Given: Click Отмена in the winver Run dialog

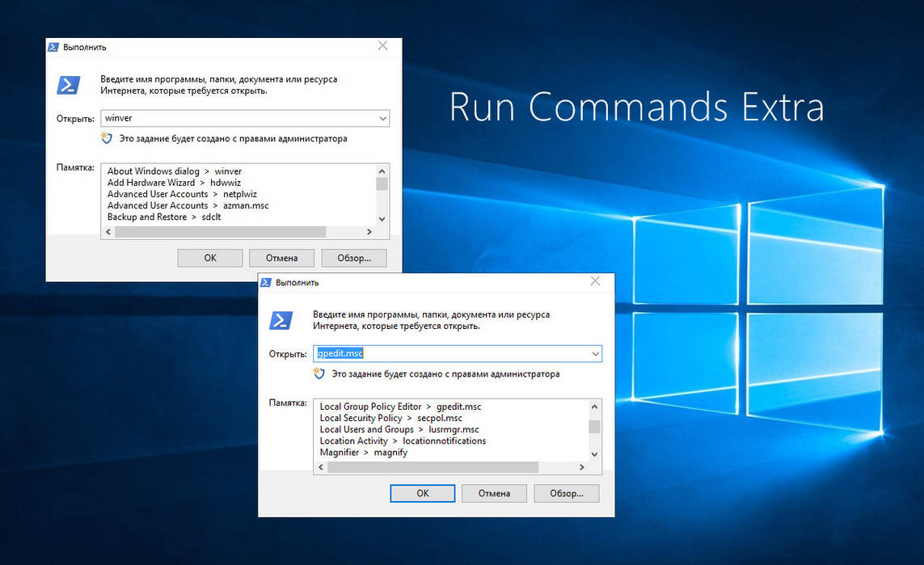Looking at the screenshot, I should pyautogui.click(x=281, y=257).
